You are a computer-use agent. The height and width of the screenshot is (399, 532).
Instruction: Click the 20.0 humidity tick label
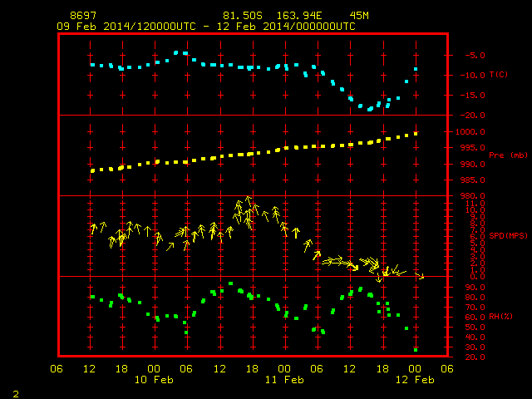pos(475,357)
